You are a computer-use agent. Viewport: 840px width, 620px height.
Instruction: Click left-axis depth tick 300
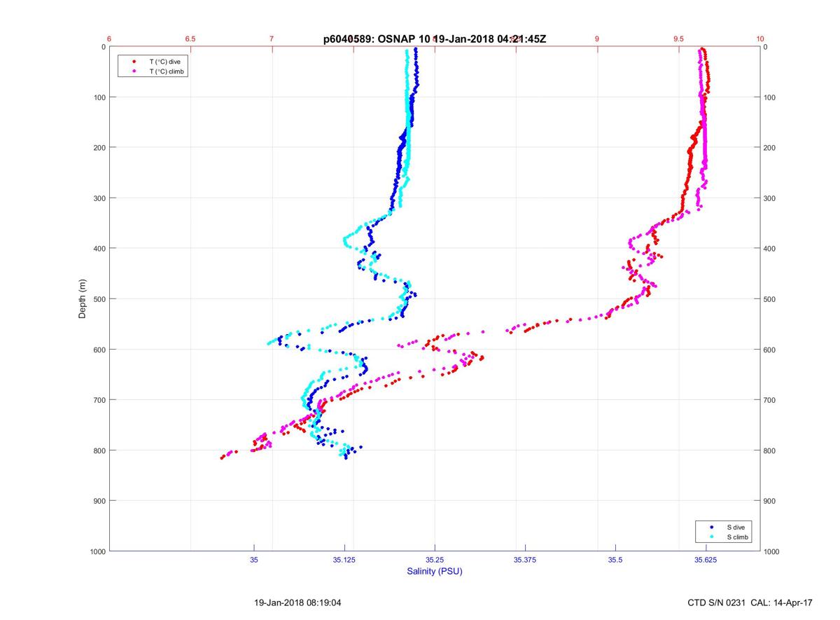pos(99,198)
